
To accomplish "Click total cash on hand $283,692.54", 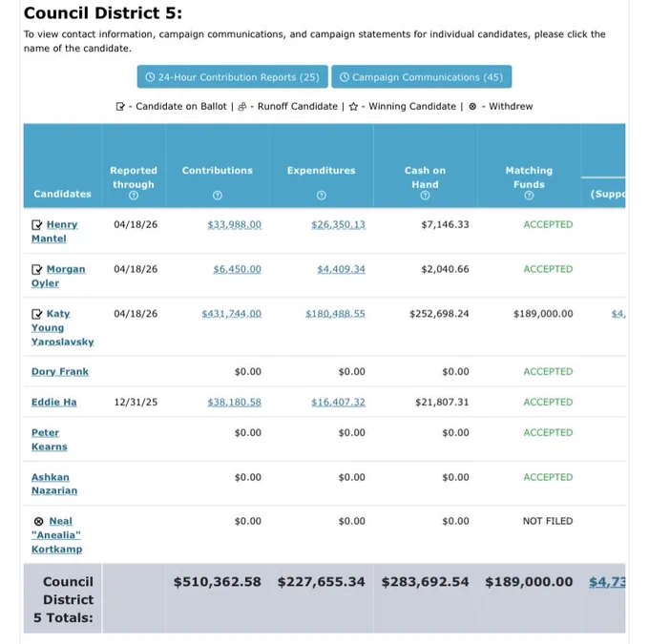I will click(425, 582).
